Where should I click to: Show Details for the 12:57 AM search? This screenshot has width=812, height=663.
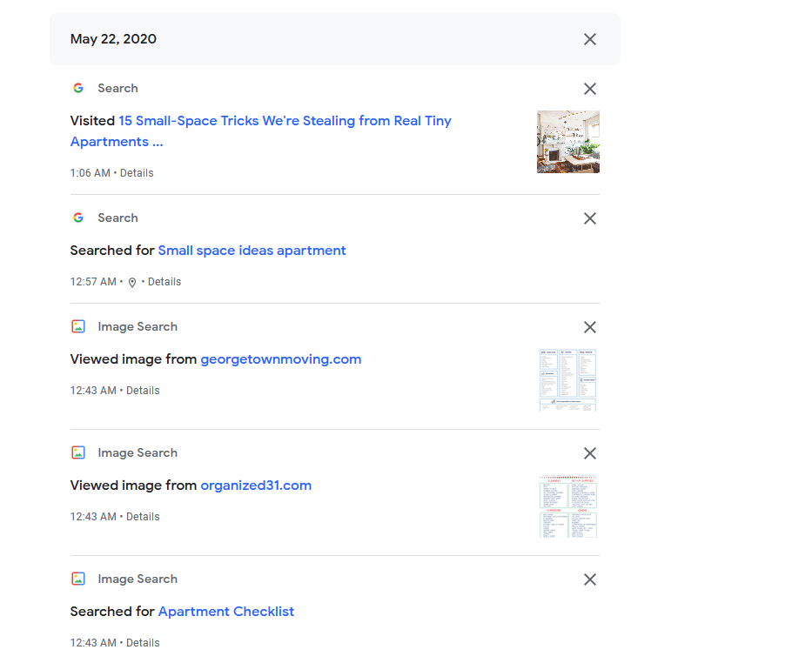click(x=164, y=282)
